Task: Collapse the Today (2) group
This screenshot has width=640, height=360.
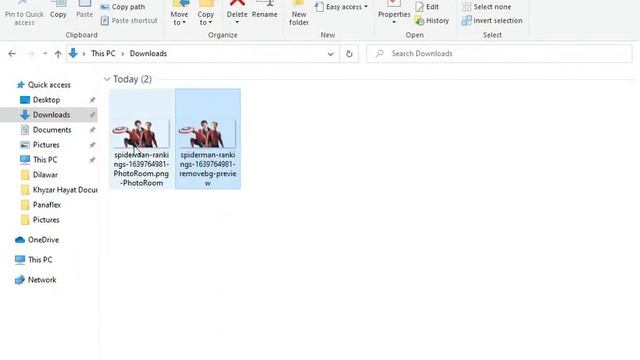Action: pos(107,79)
